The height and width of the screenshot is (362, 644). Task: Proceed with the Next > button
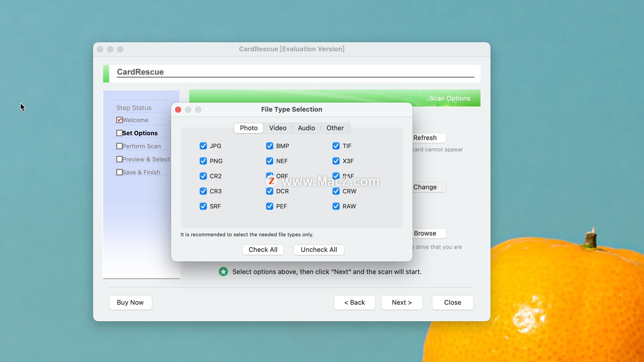402,302
